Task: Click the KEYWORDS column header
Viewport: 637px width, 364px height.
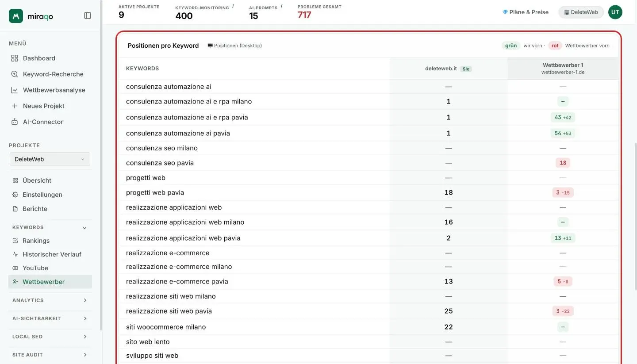Action: [142, 69]
